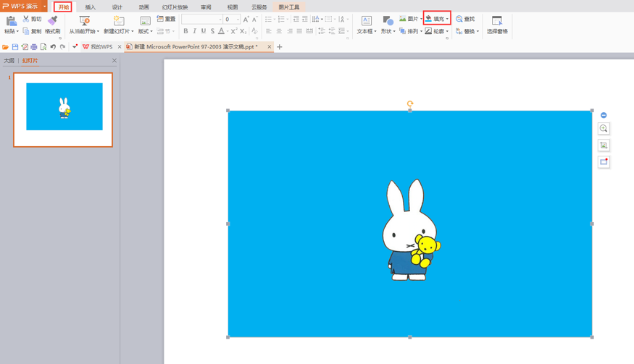
Task: Switch to the 开始 (Home) ribbon tab
Action: [64, 7]
